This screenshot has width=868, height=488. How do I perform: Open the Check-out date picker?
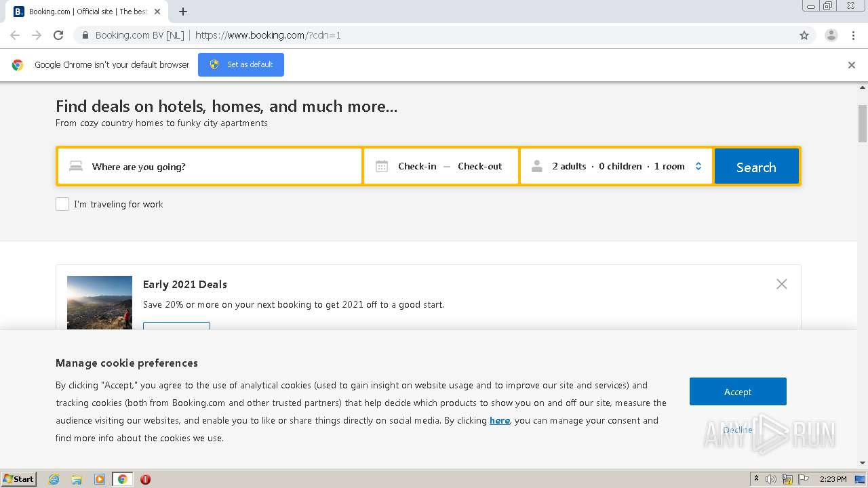[479, 166]
